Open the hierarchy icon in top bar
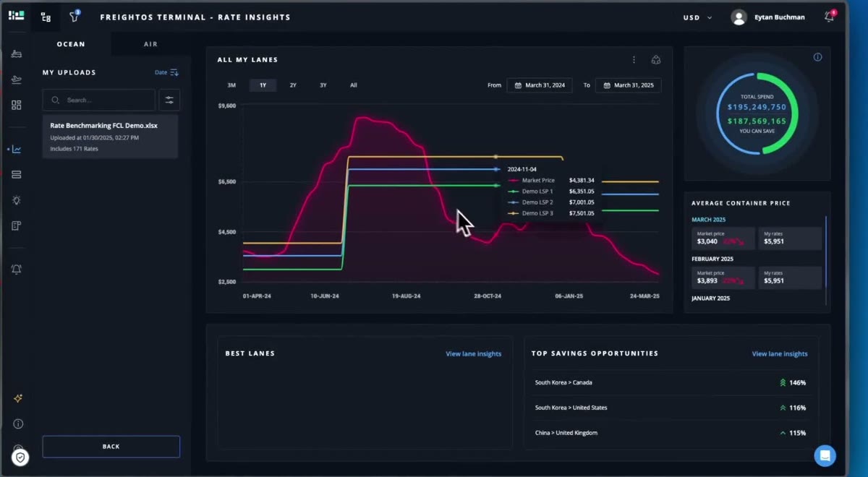Image resolution: width=868 pixels, height=477 pixels. point(46,17)
